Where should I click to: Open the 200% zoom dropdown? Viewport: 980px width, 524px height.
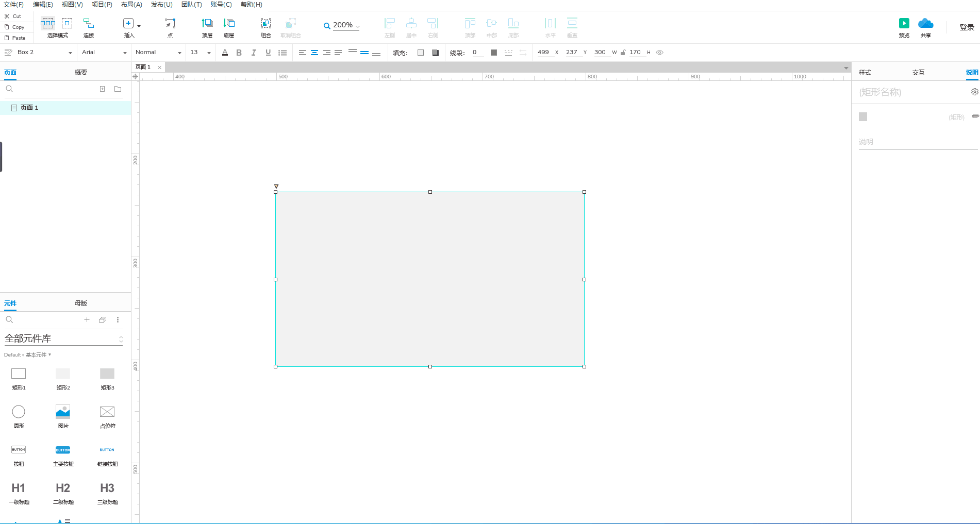(342, 25)
